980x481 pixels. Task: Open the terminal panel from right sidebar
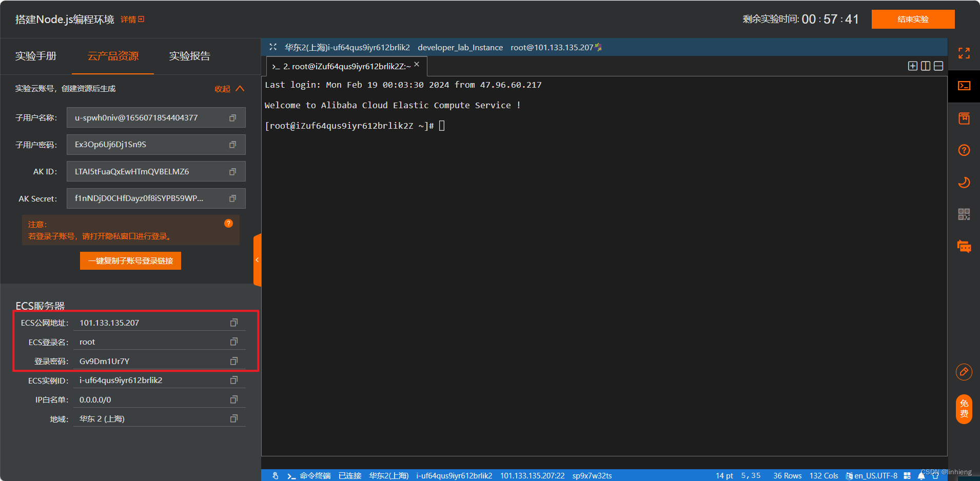(964, 86)
